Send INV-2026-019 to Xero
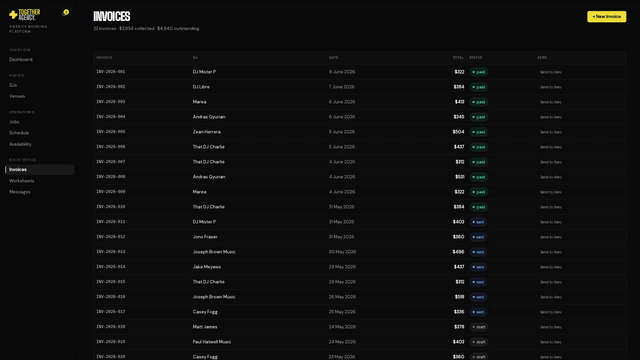This screenshot has width=640, height=360. pyautogui.click(x=551, y=342)
